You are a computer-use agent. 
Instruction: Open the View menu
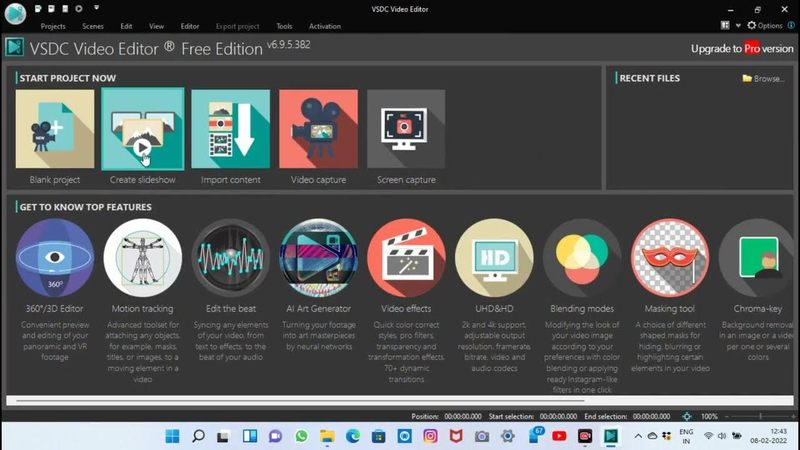157,26
